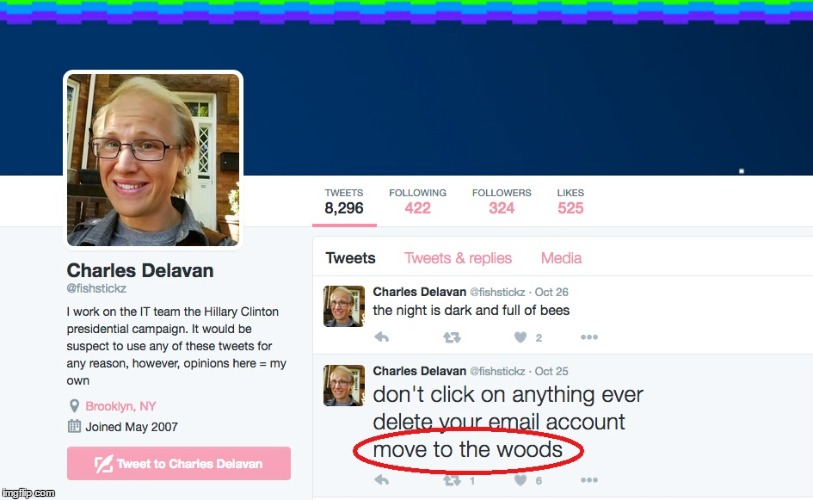Open the Followers 324 list
813x500 pixels.
[501, 202]
